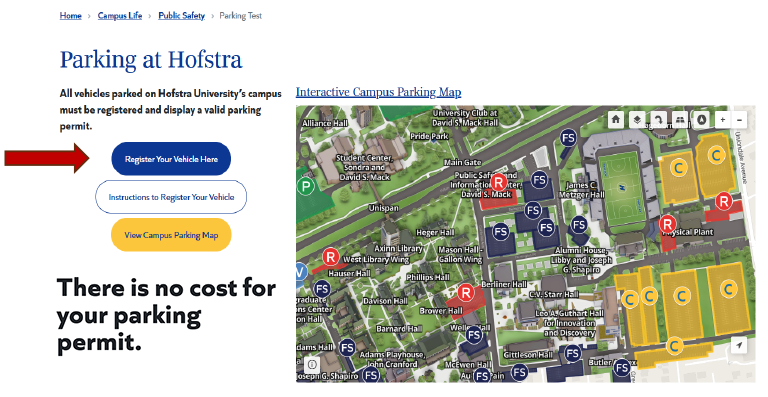Select the FS marker next to Butler
768x397 pixels.
622,368
